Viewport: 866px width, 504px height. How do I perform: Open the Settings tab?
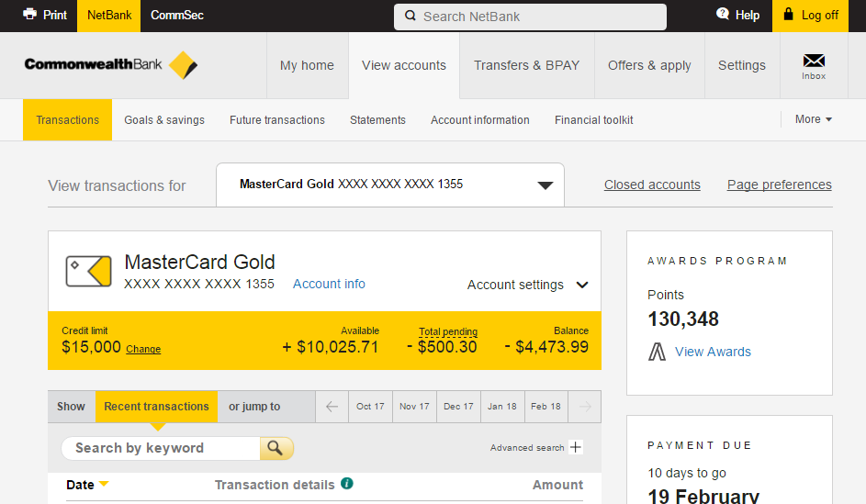tap(742, 65)
